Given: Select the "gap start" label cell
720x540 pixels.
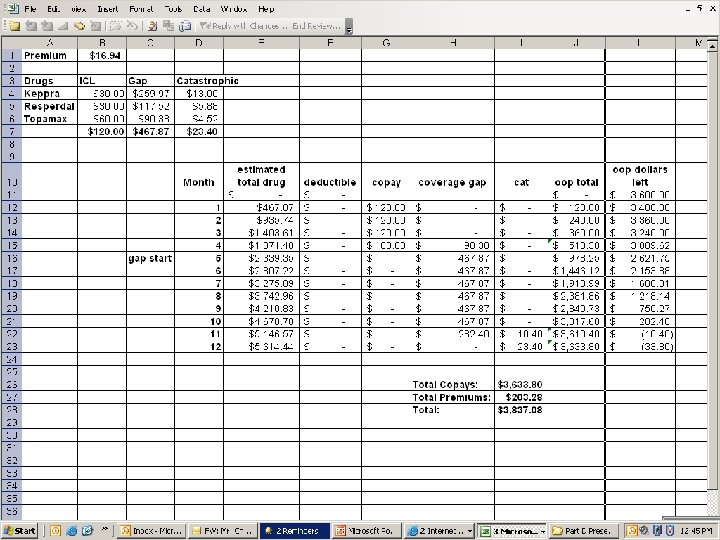Looking at the screenshot, I should click(150, 258).
